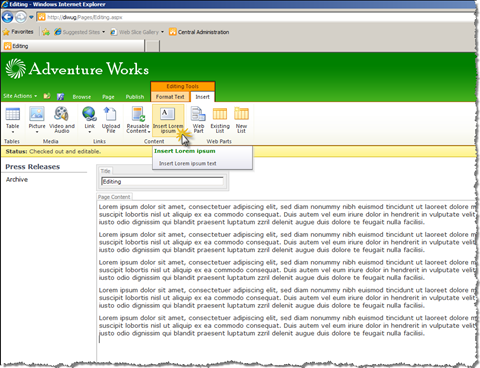Click the Editing browser tab
The image size is (480, 368).
[x=73, y=46]
